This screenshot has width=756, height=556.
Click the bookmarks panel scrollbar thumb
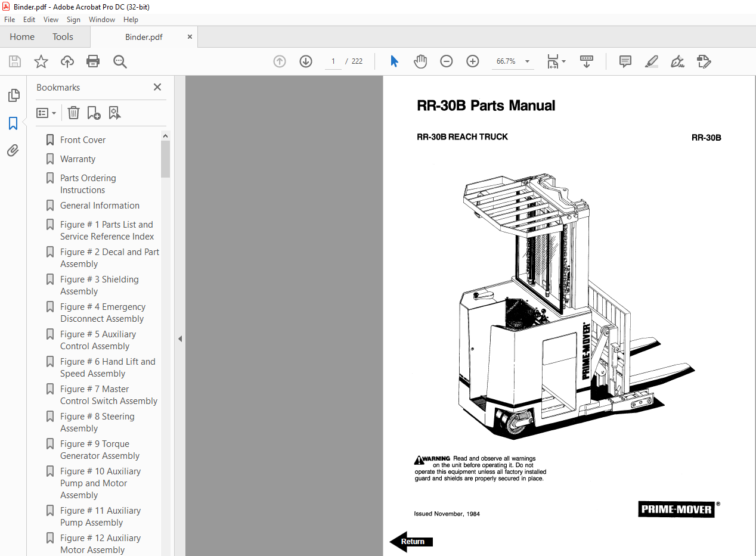pos(165,159)
